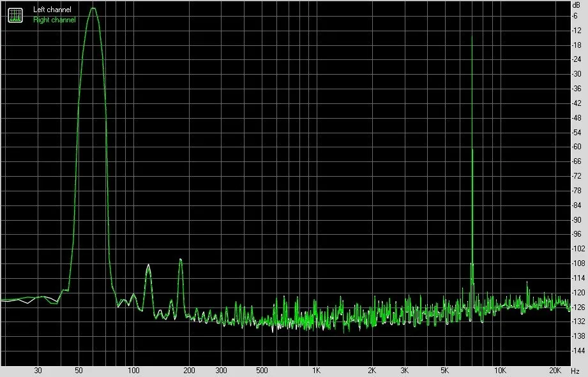Click the '5K' frequency axis label
The width and height of the screenshot is (588, 377).
445,371
